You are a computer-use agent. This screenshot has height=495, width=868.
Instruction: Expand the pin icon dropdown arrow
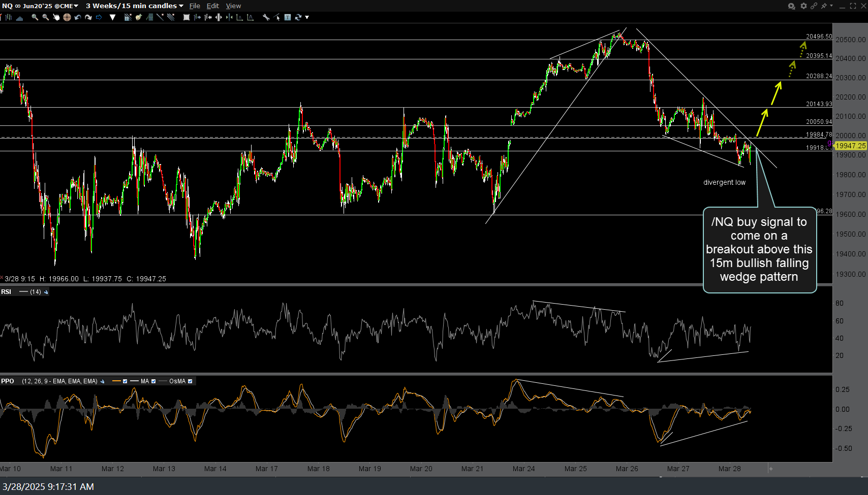coord(832,6)
